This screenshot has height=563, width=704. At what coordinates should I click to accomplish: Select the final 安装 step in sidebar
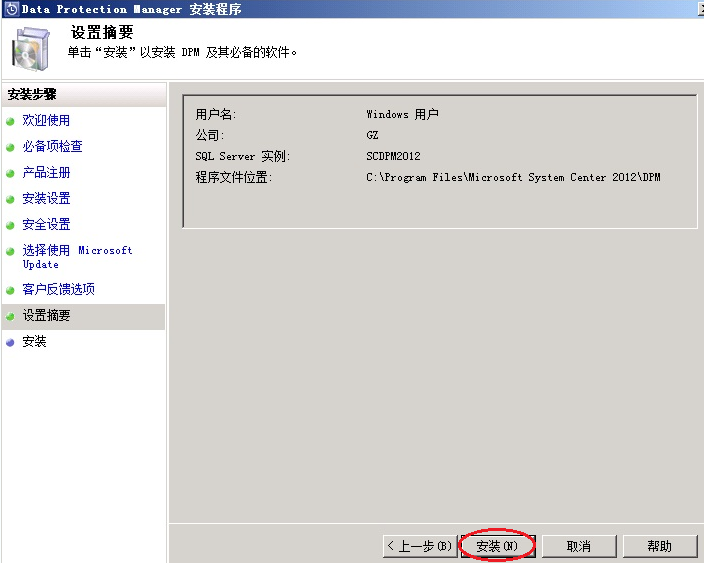click(34, 342)
